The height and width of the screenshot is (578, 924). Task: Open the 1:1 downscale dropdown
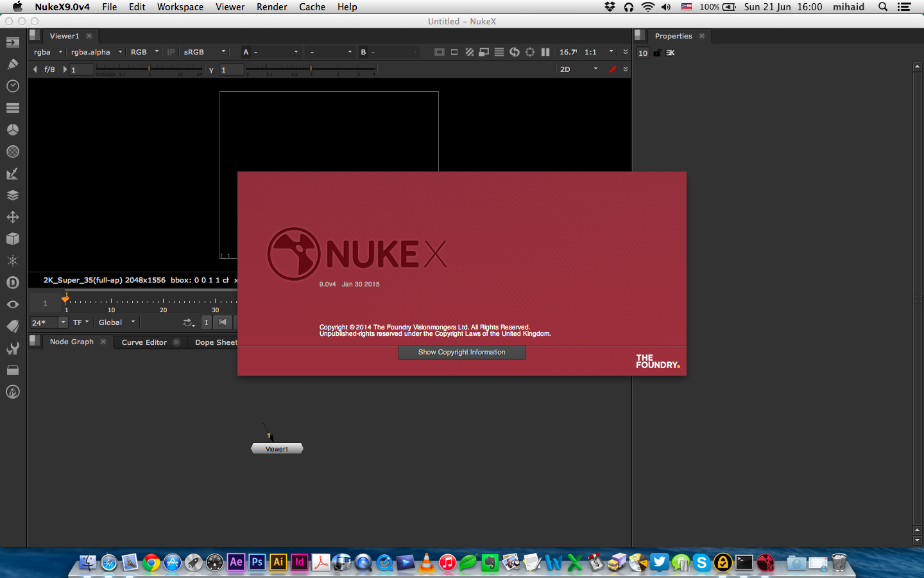tap(599, 52)
